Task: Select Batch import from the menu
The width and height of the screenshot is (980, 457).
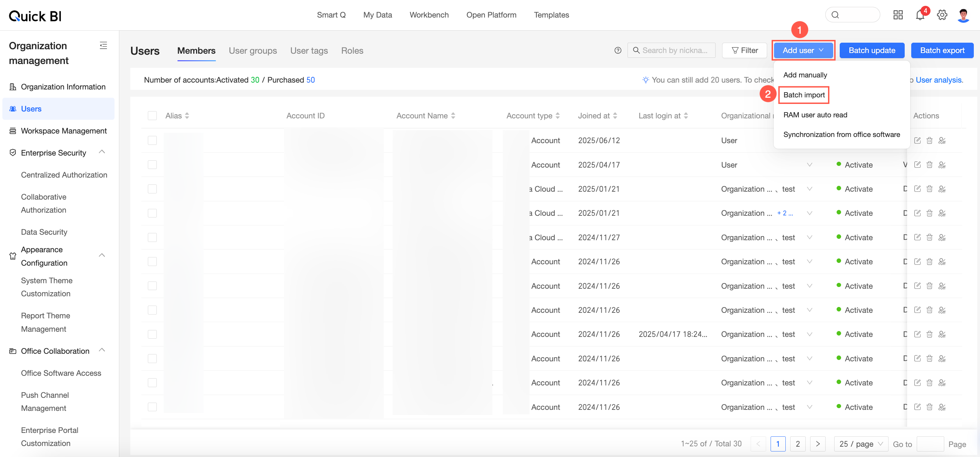Action: (x=804, y=95)
